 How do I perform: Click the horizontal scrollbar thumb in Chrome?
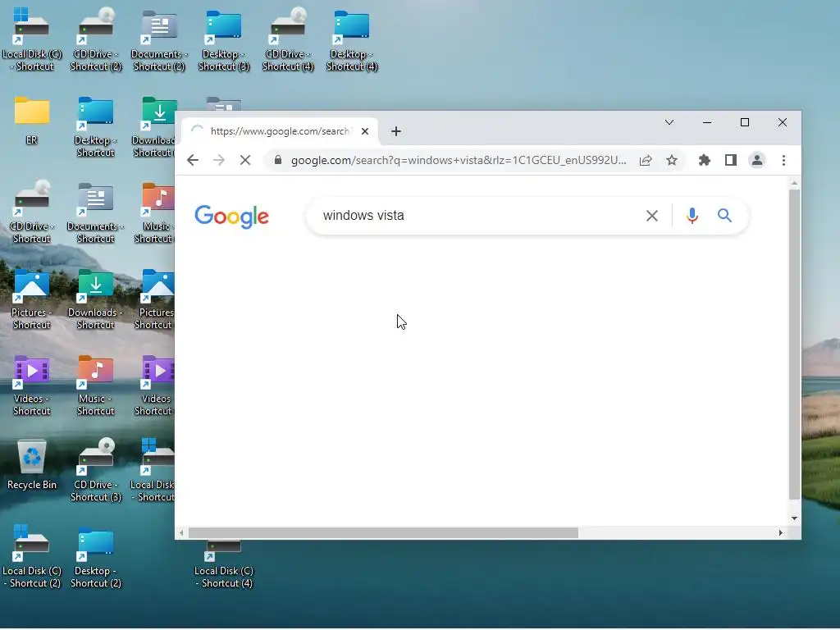pos(383,532)
